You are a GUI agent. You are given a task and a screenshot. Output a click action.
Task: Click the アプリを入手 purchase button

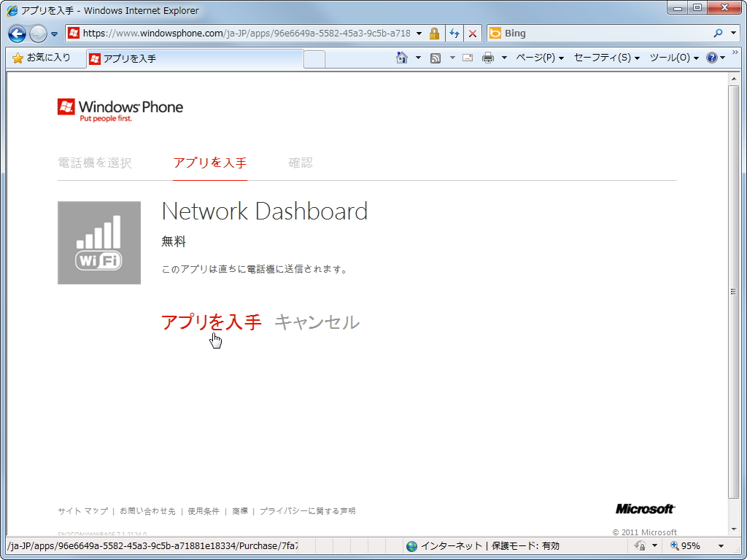(211, 322)
